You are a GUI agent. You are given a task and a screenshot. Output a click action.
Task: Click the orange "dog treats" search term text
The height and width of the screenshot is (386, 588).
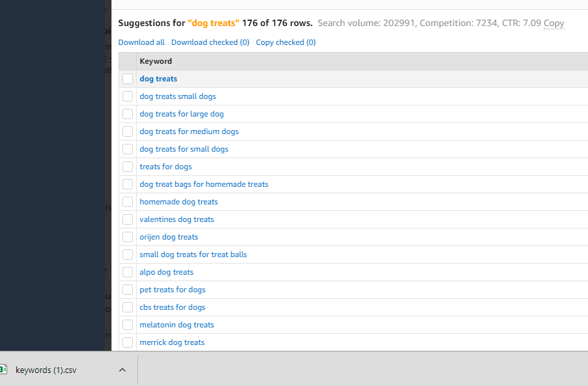coord(214,23)
